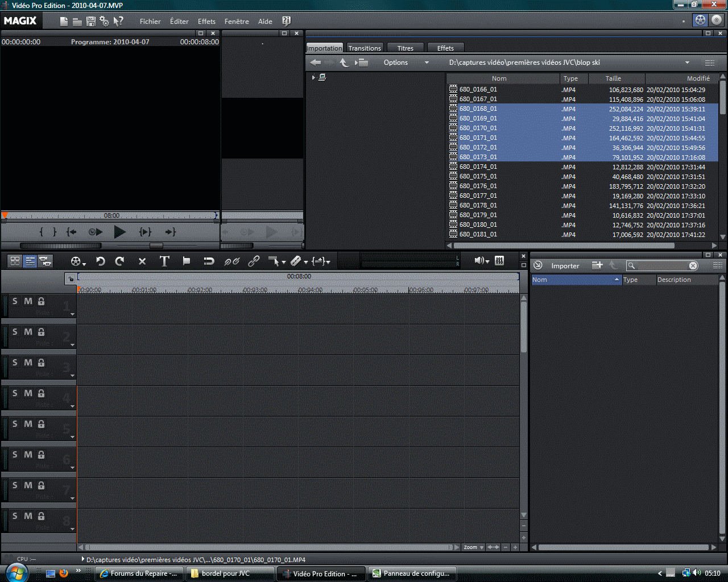Solo track 1 with S button

(x=15, y=301)
